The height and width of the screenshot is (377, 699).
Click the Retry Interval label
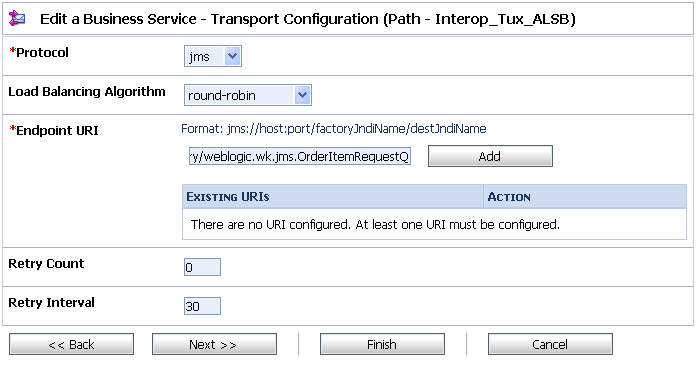point(51,303)
